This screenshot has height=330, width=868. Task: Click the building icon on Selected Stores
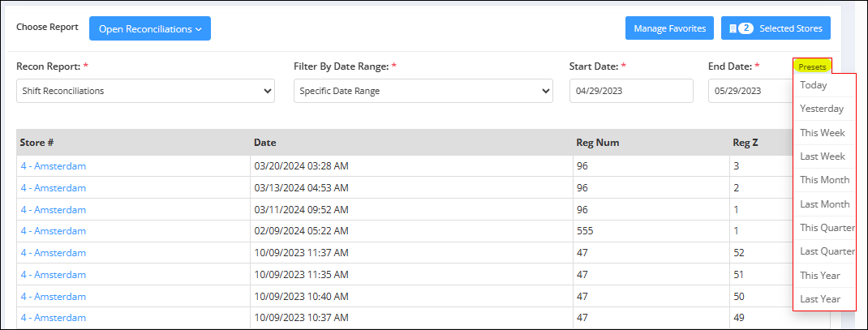pos(733,28)
